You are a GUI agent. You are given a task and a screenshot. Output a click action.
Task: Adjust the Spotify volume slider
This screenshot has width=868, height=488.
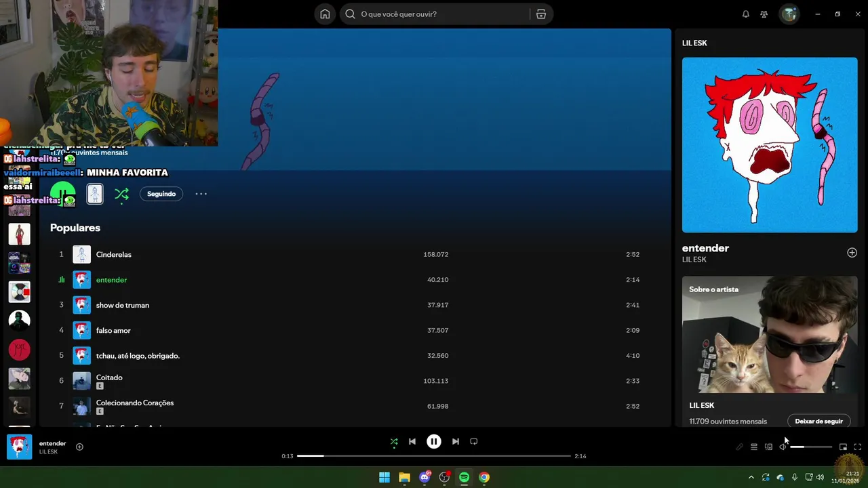pos(811,447)
